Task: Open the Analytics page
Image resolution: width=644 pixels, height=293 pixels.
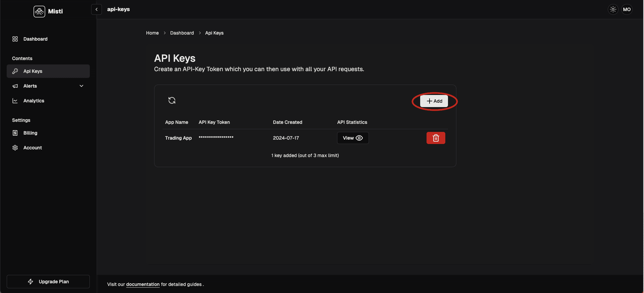Action: tap(34, 101)
